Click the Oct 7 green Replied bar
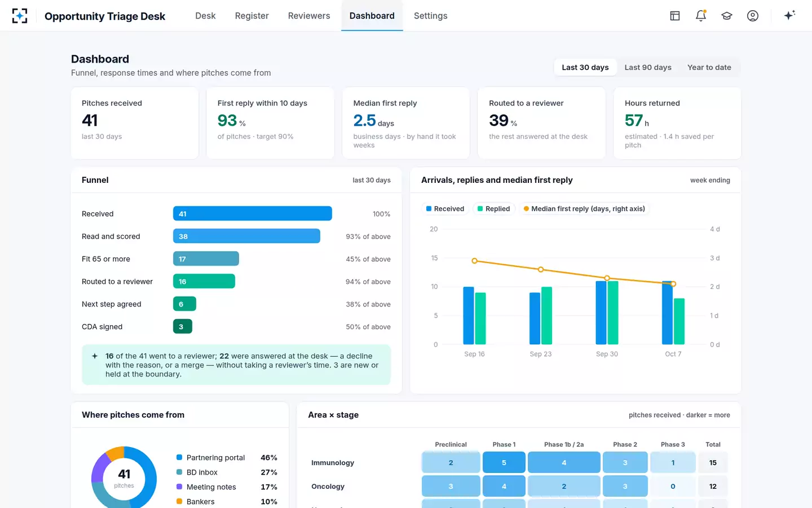812x508 pixels. 679,321
